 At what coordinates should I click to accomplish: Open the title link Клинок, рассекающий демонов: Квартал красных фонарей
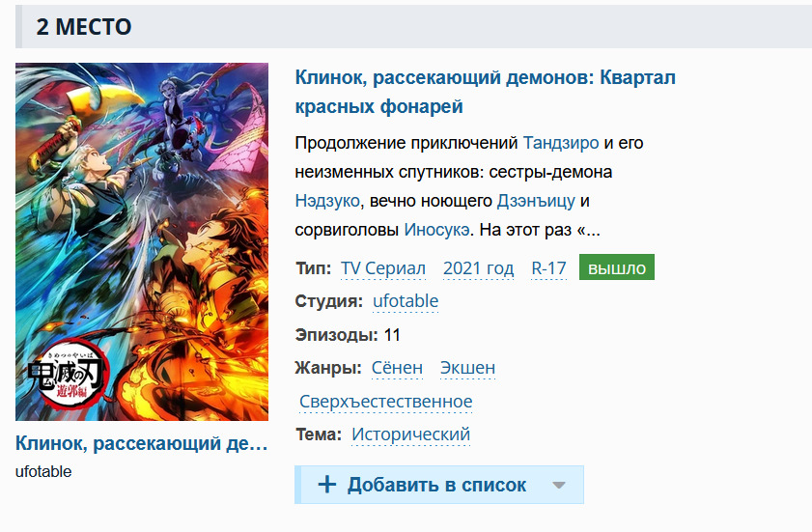[486, 92]
